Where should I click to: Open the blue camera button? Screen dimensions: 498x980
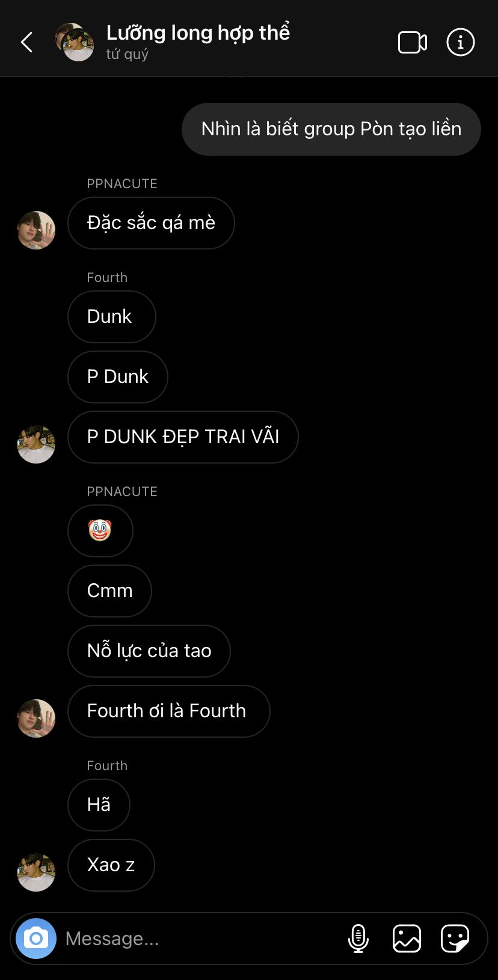coord(36,938)
